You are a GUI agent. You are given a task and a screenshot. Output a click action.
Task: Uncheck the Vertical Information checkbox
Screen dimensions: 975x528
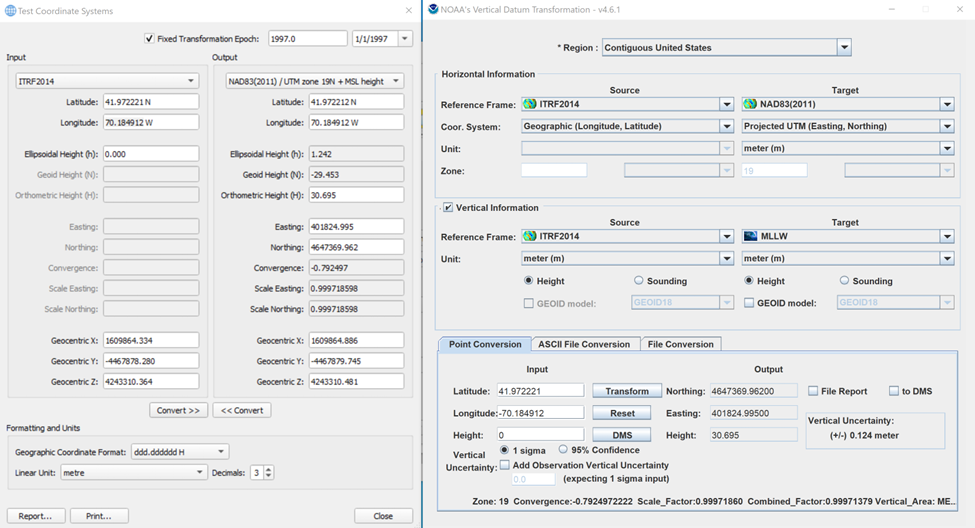(447, 208)
